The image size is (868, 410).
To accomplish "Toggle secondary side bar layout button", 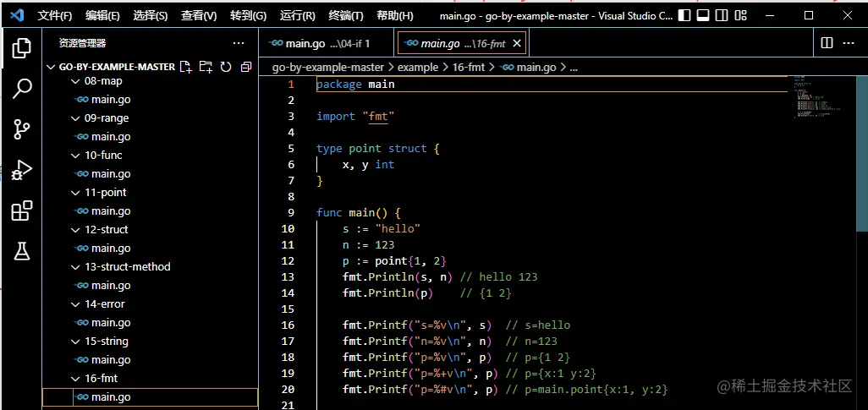I will [722, 15].
